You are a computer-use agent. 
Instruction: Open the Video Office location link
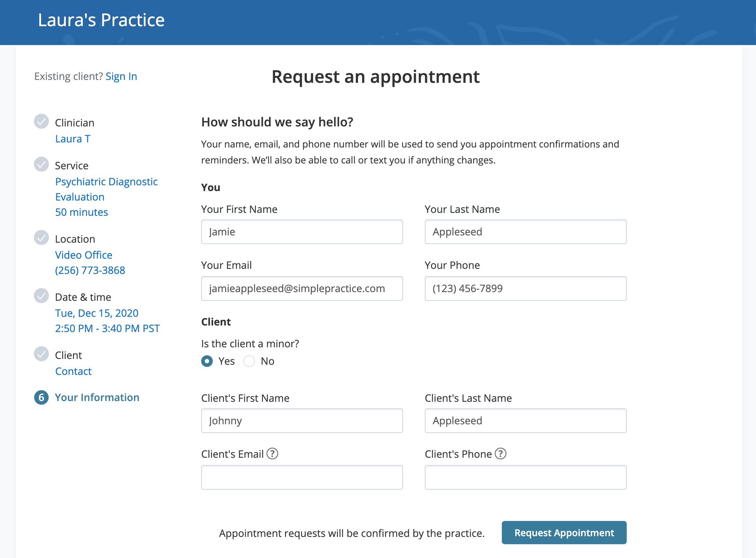point(84,255)
